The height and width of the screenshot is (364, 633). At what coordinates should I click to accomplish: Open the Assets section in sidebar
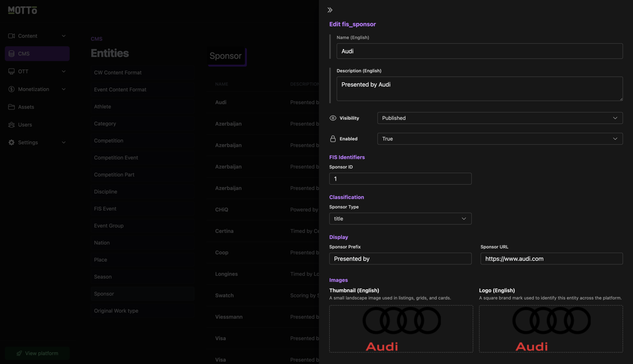(x=37, y=107)
